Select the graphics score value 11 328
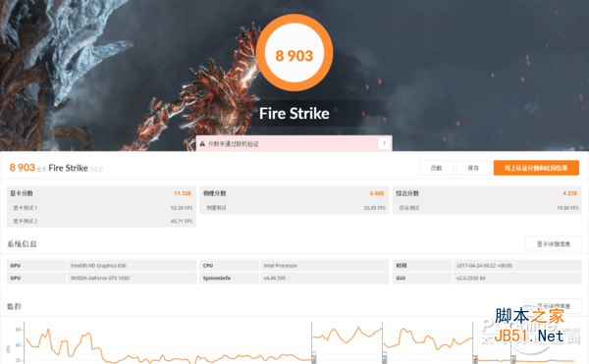 pyautogui.click(x=183, y=193)
